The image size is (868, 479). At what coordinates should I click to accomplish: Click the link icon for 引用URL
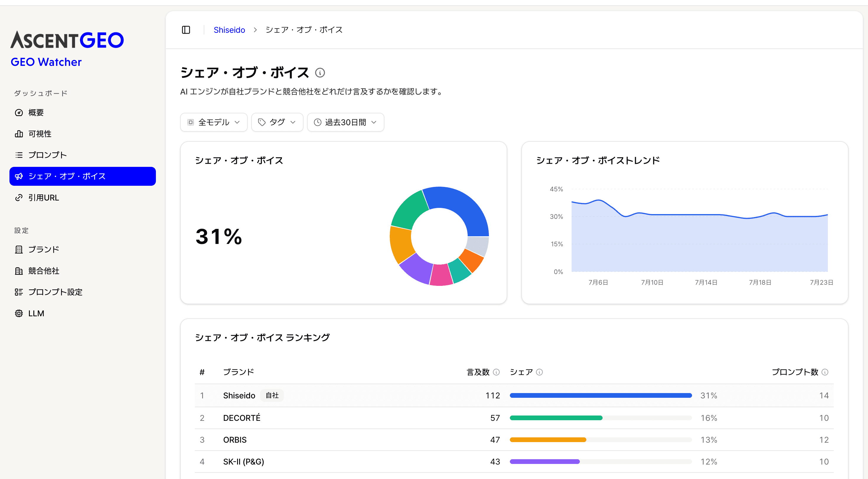pos(19,198)
